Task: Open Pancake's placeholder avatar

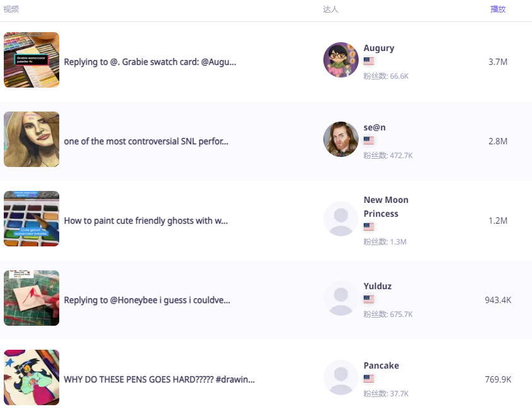Action: pos(340,377)
